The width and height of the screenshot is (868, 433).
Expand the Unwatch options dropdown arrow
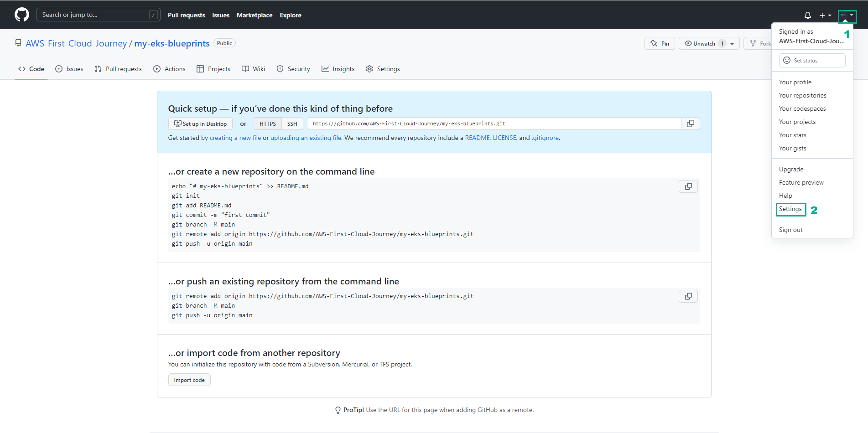(732, 44)
